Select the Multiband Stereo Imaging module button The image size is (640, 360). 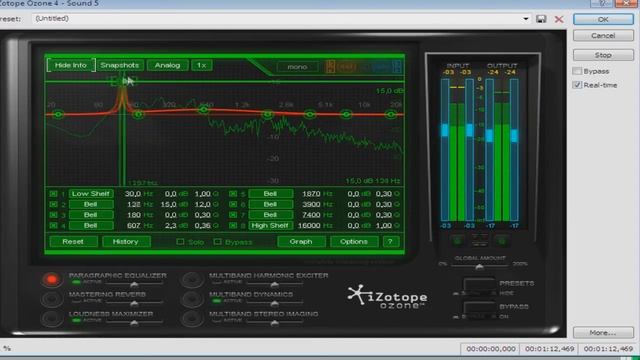(x=192, y=318)
